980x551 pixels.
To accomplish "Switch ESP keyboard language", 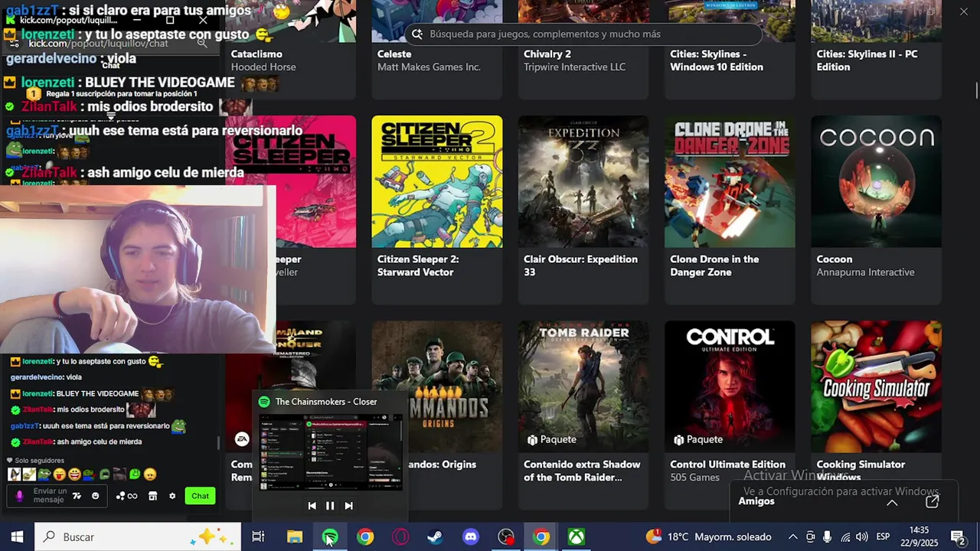I will click(883, 537).
